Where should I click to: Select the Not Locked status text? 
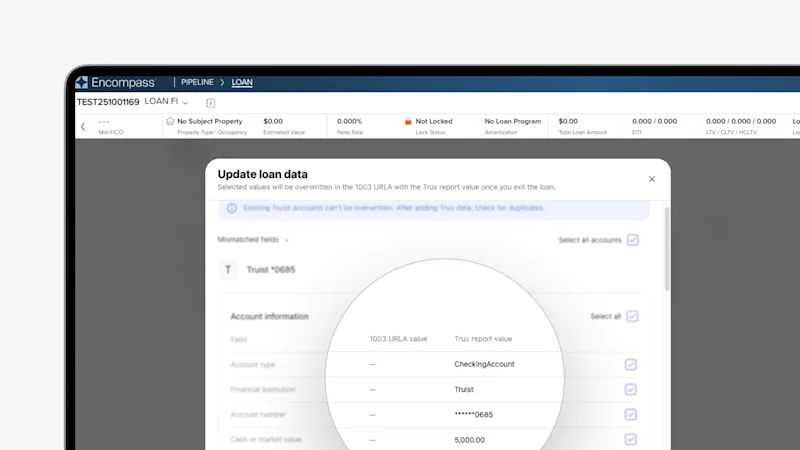(x=434, y=121)
